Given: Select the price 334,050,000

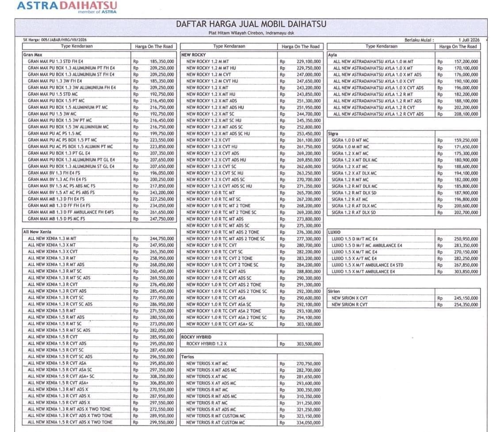Looking at the screenshot, I should (x=309, y=423).
